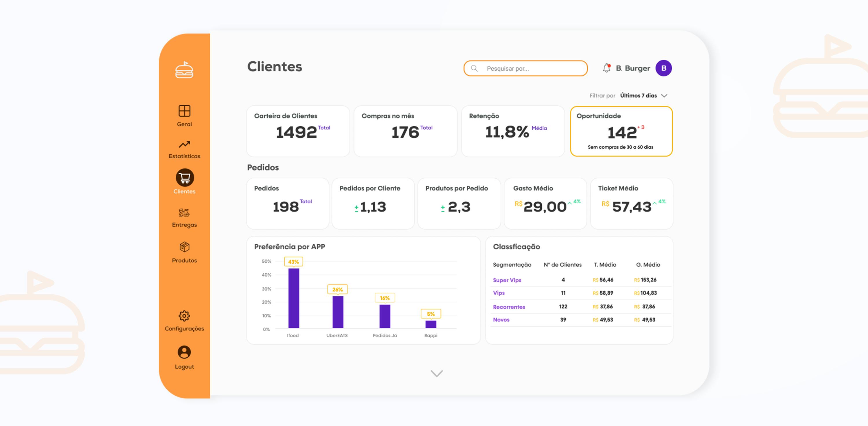Click the Entregas menu label
The image size is (868, 426).
[x=184, y=225]
